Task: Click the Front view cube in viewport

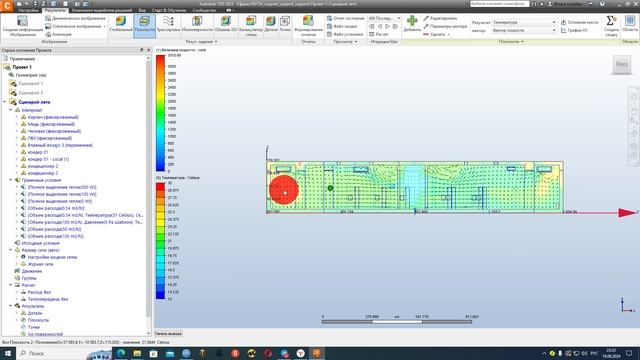Action: click(x=622, y=64)
